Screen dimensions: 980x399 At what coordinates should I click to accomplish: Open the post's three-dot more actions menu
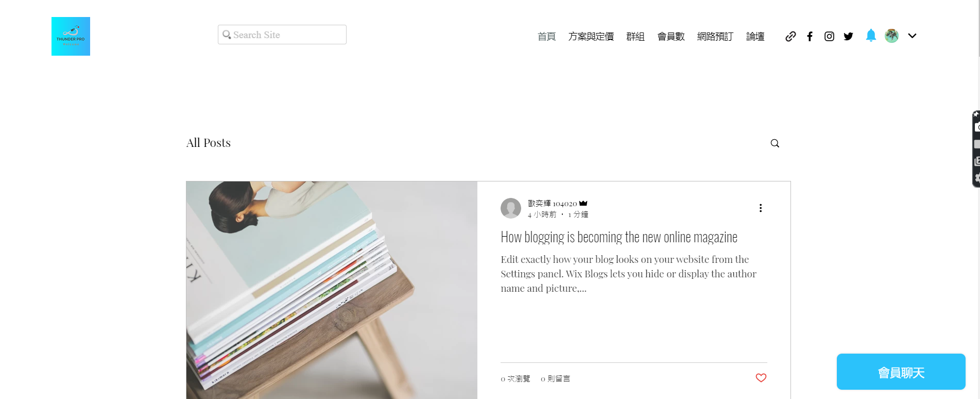pyautogui.click(x=761, y=208)
